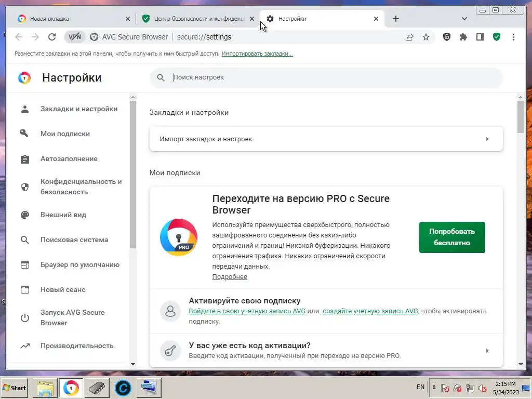Open the Windows Start menu
Screen dimensions: 532x399
click(14, 388)
